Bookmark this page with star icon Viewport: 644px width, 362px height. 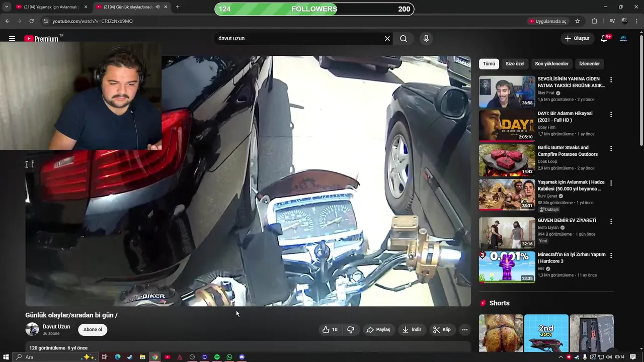(x=578, y=21)
